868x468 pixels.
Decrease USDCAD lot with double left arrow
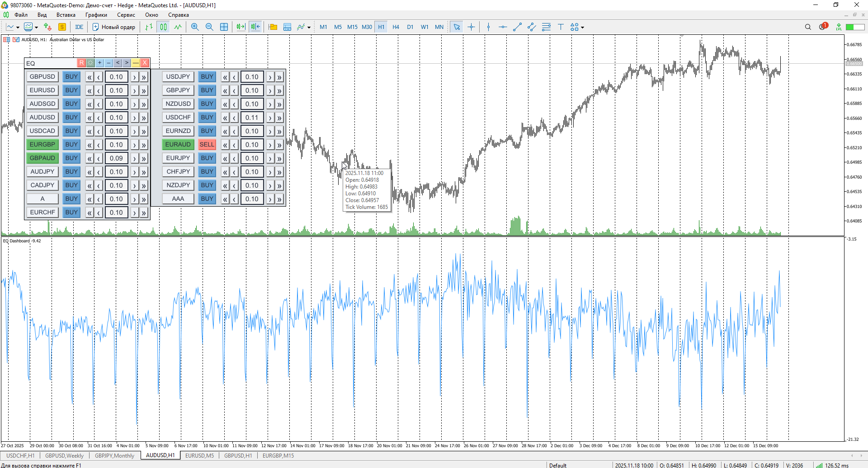pos(90,131)
